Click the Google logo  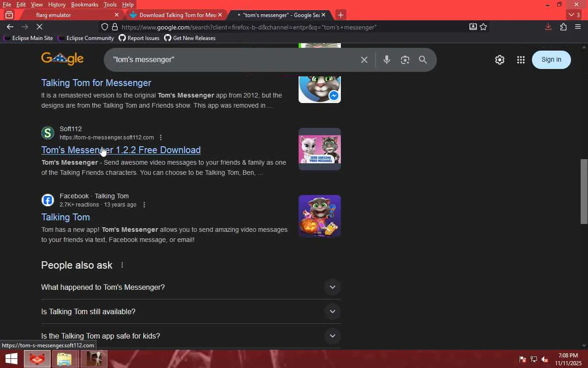coord(62,59)
